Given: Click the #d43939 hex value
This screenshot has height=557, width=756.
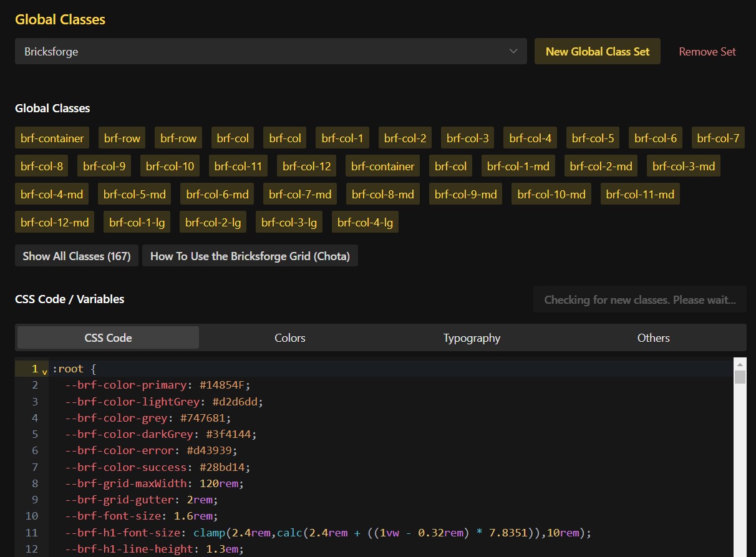Looking at the screenshot, I should [209, 450].
